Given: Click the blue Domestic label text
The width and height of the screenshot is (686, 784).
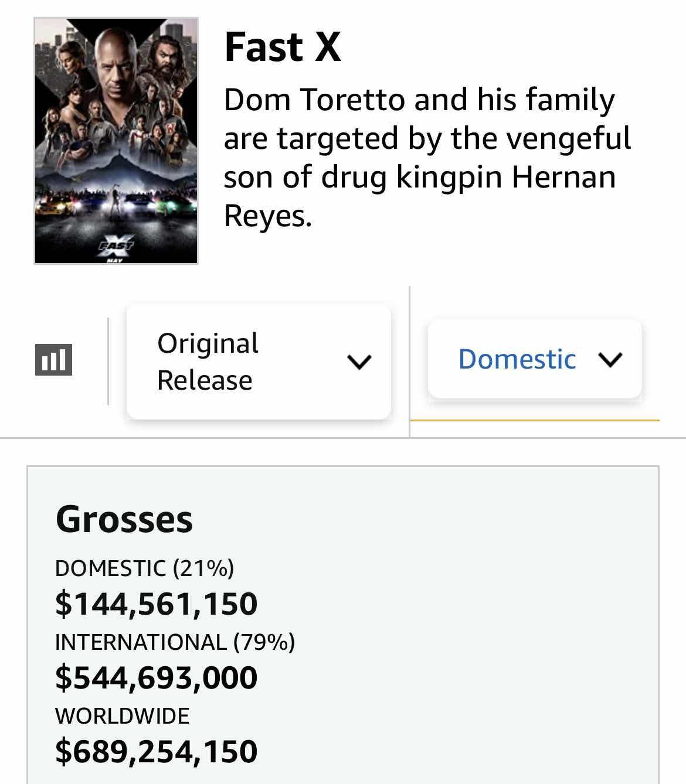Looking at the screenshot, I should point(517,359).
